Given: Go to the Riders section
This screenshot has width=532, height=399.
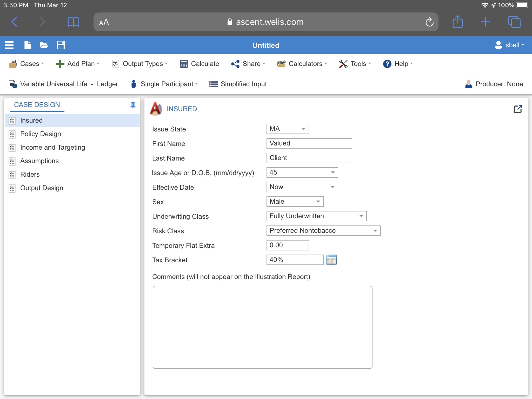Looking at the screenshot, I should click(x=30, y=175).
